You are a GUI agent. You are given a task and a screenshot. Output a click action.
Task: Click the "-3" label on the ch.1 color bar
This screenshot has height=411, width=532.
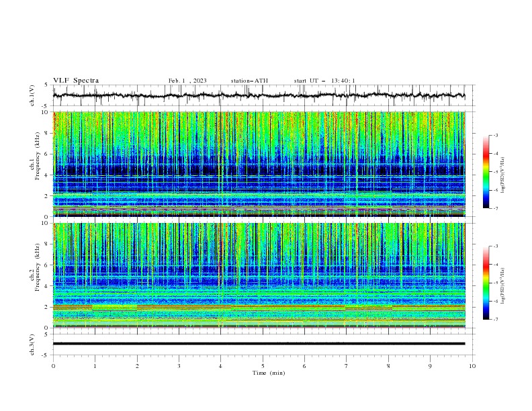pyautogui.click(x=495, y=135)
